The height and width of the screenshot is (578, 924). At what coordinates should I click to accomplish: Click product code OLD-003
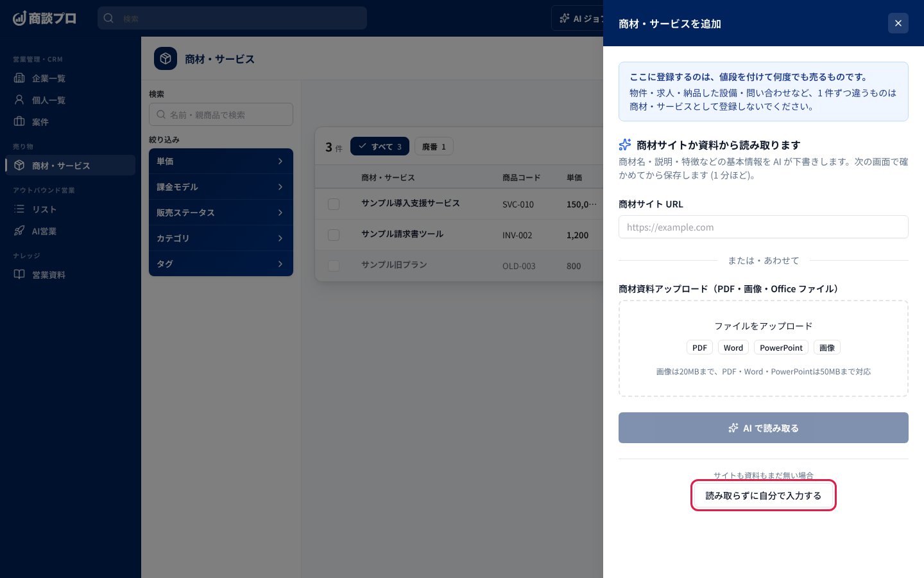518,266
